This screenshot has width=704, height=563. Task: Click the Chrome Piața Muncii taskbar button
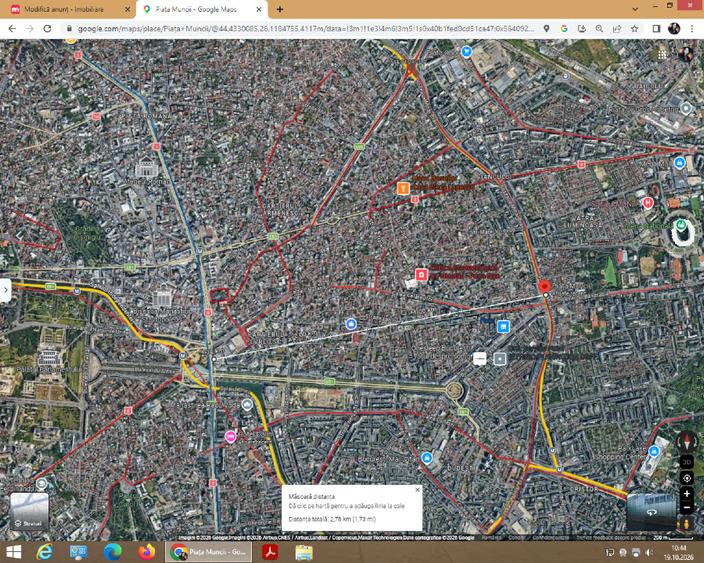pyautogui.click(x=209, y=552)
